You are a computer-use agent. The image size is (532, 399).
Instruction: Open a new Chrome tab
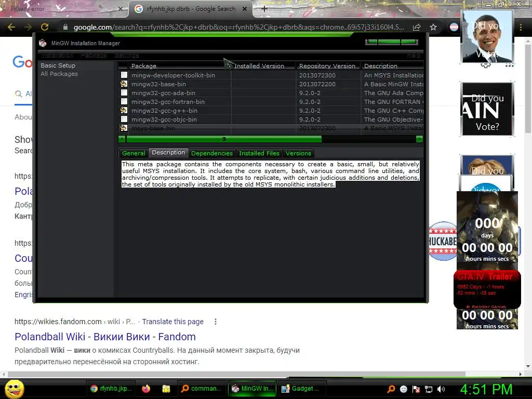click(x=264, y=9)
